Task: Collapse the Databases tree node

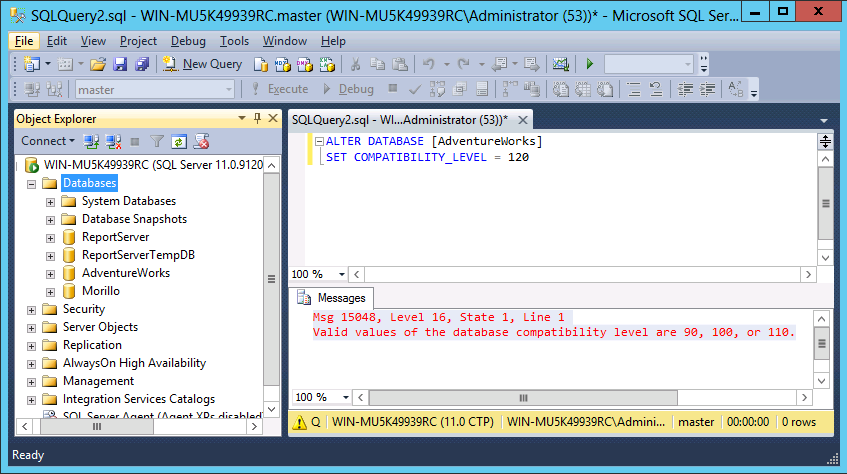Action: coord(31,184)
